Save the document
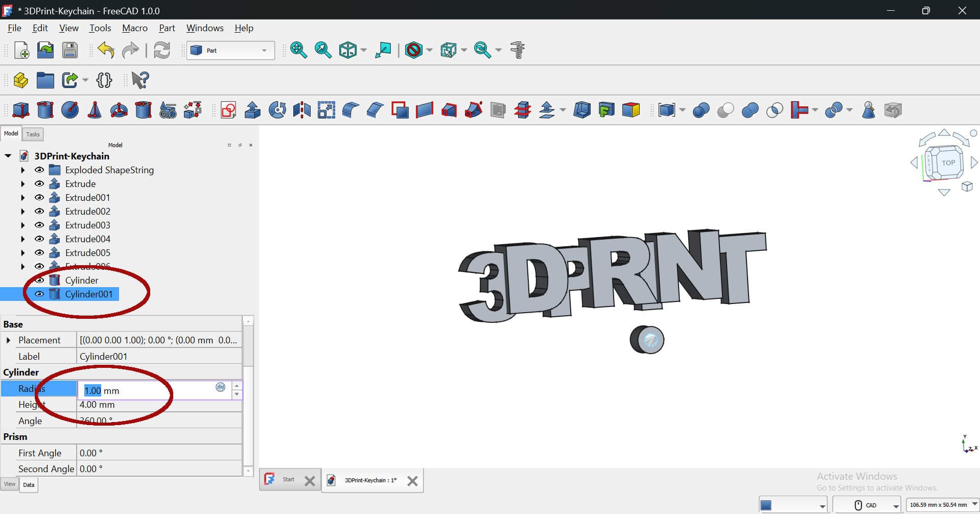 (x=70, y=50)
